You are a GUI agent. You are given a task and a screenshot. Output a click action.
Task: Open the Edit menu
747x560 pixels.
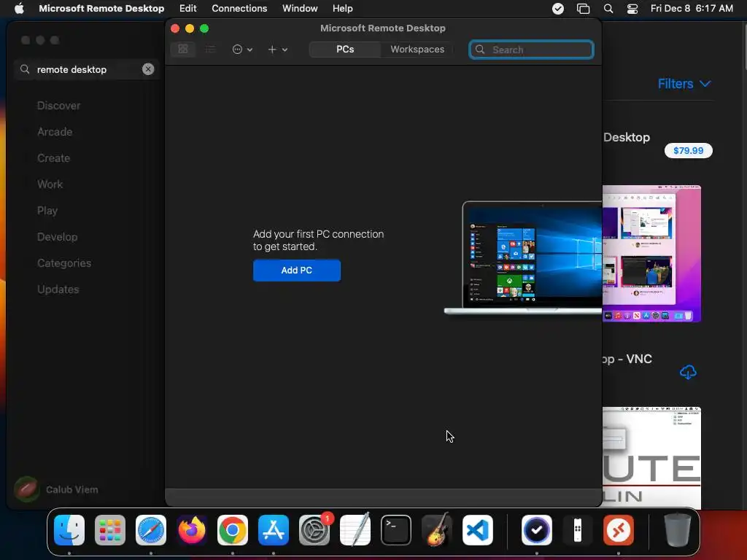187,9
